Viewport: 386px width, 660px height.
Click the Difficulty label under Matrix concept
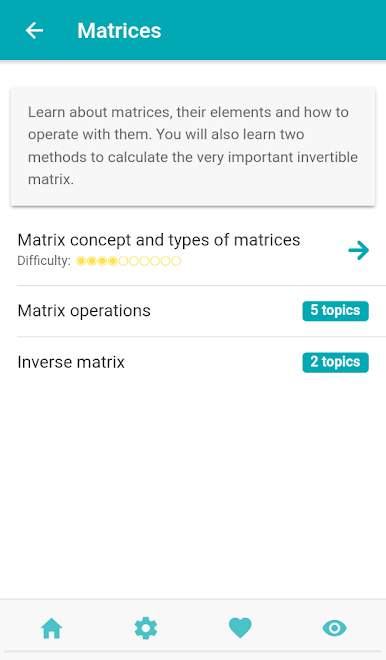44,261
